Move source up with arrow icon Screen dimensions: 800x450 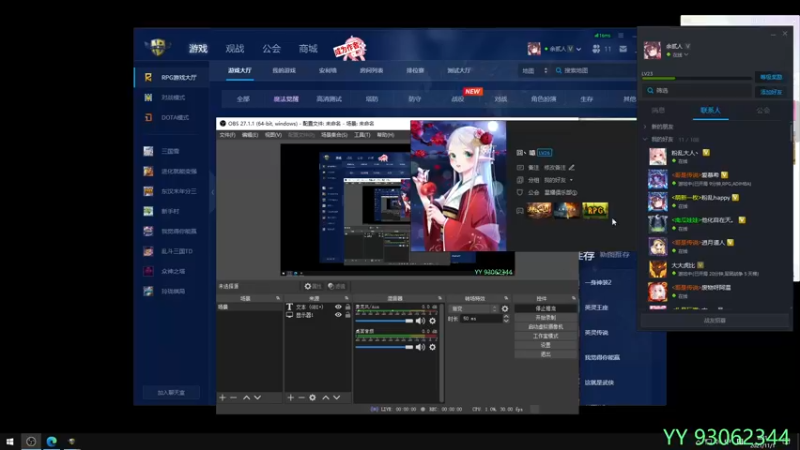pyautogui.click(x=326, y=397)
